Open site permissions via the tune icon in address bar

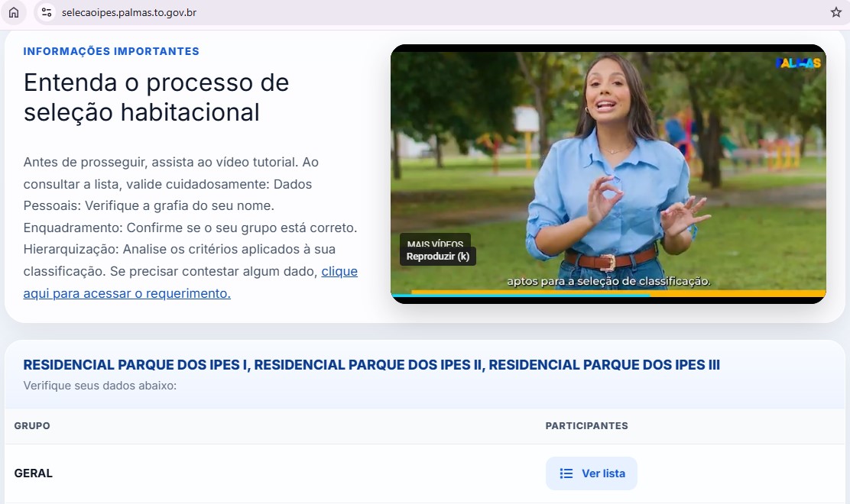point(47,13)
